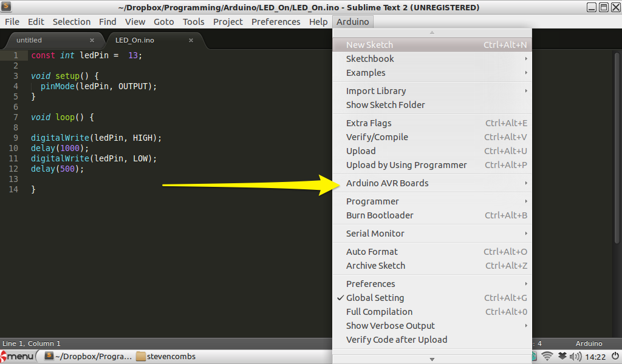Click the 'delay(1000);' code line
Viewport: 622px width, 364px height.
(60, 148)
